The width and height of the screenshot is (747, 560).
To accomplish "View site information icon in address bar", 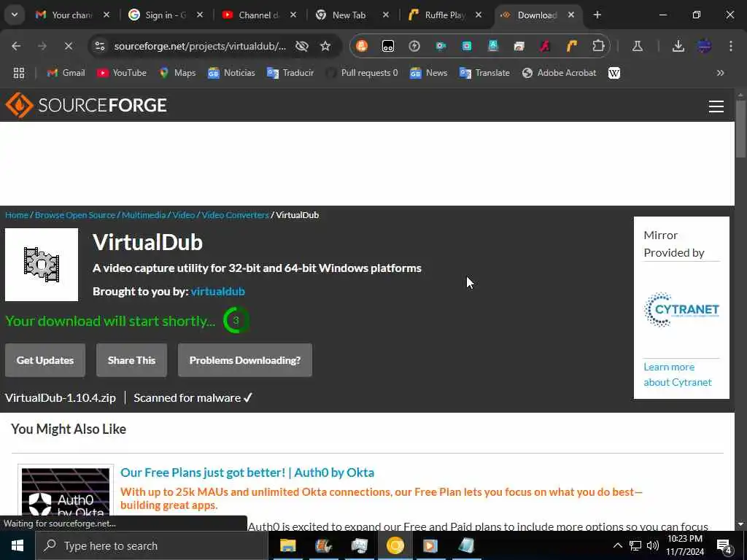I will (100, 46).
